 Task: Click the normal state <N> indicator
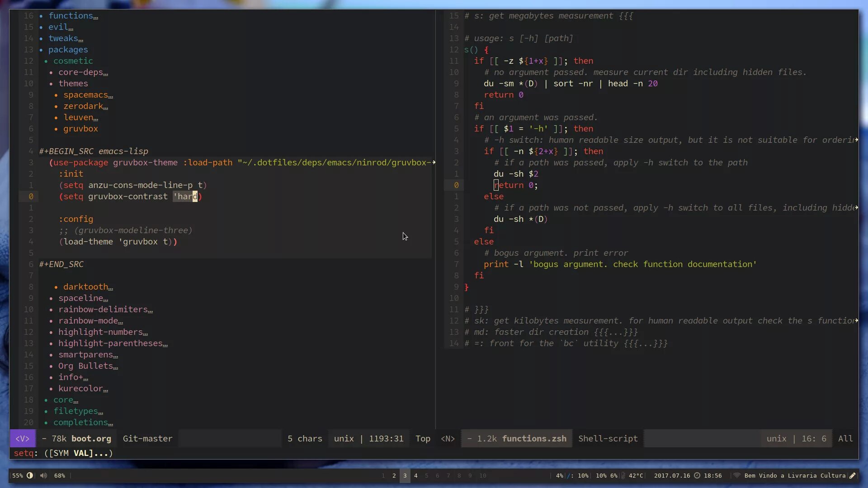(448, 439)
